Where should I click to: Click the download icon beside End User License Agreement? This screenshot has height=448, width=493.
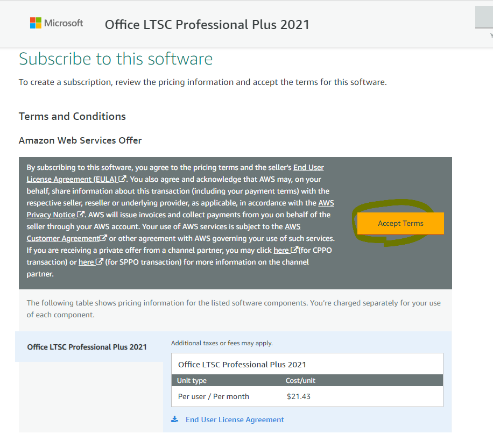pyautogui.click(x=174, y=419)
